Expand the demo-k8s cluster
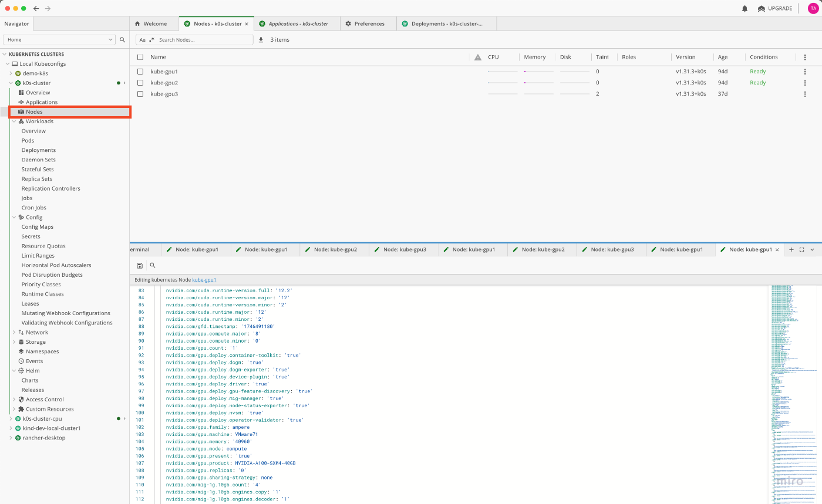 11,73
